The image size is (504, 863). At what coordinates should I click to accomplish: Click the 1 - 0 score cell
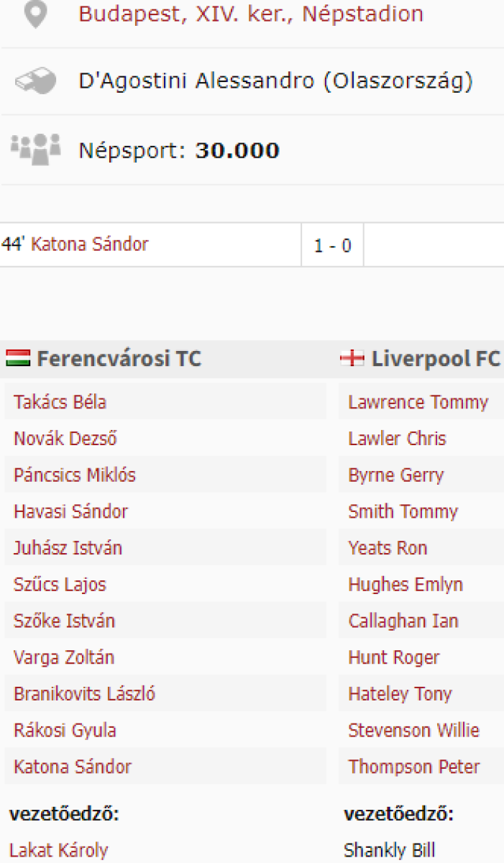tap(332, 245)
